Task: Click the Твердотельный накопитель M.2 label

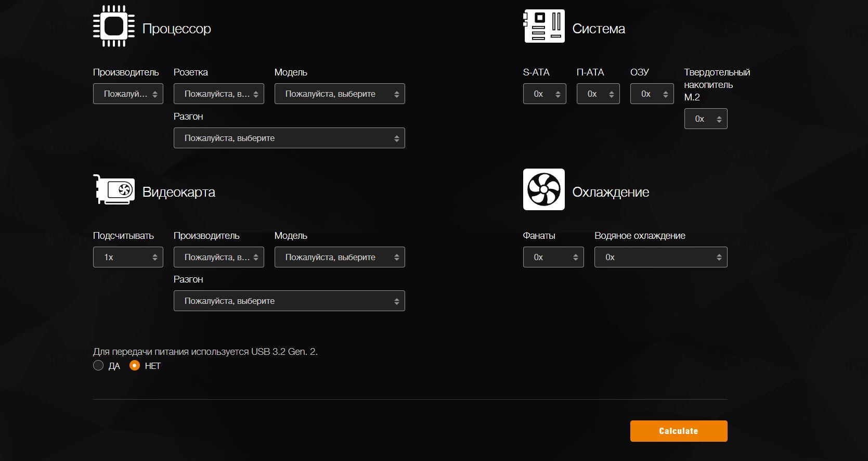Action: click(x=717, y=84)
